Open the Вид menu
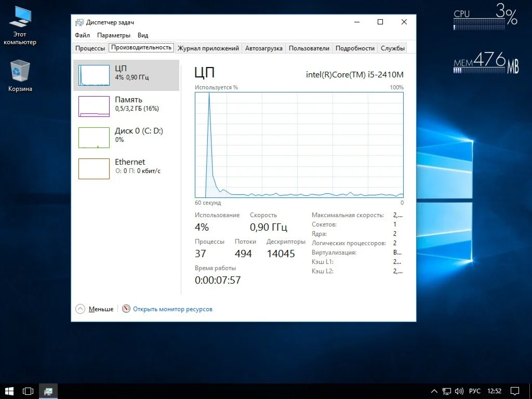The width and height of the screenshot is (532, 399). point(143,35)
